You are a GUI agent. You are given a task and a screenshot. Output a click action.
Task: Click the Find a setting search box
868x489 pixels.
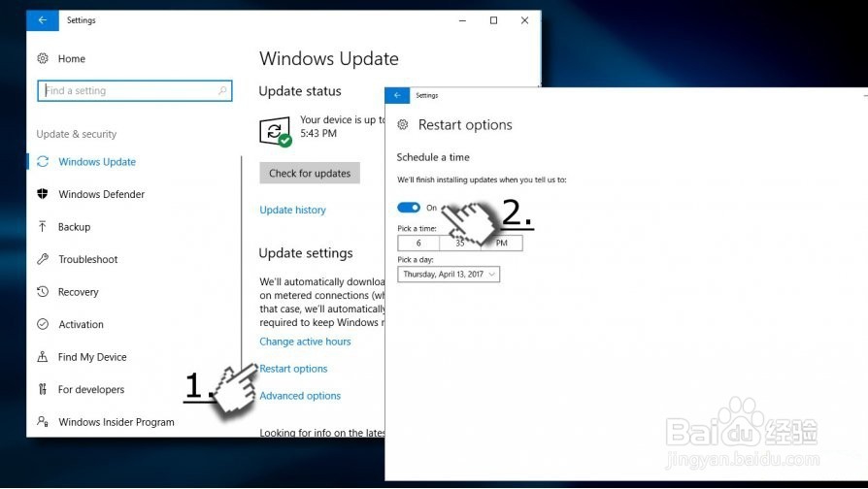[x=135, y=91]
